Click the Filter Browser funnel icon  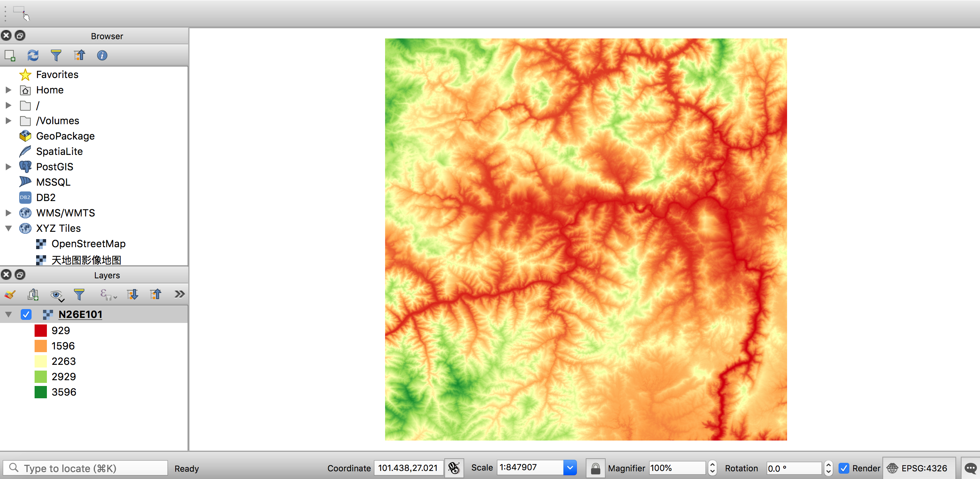tap(56, 55)
